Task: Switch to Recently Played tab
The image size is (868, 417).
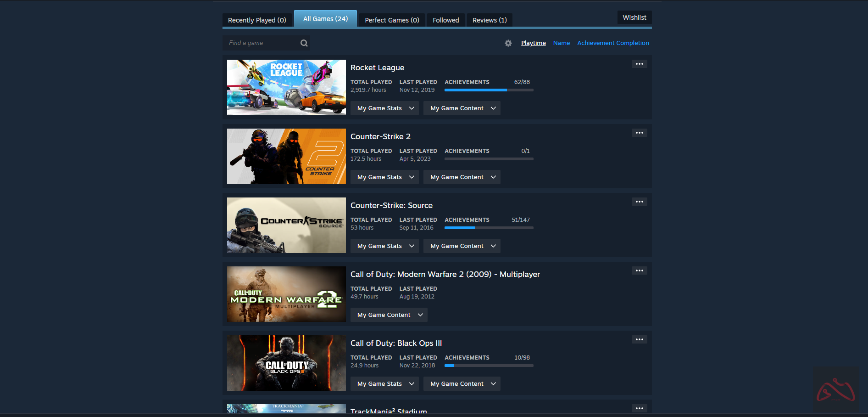Action: 257,20
